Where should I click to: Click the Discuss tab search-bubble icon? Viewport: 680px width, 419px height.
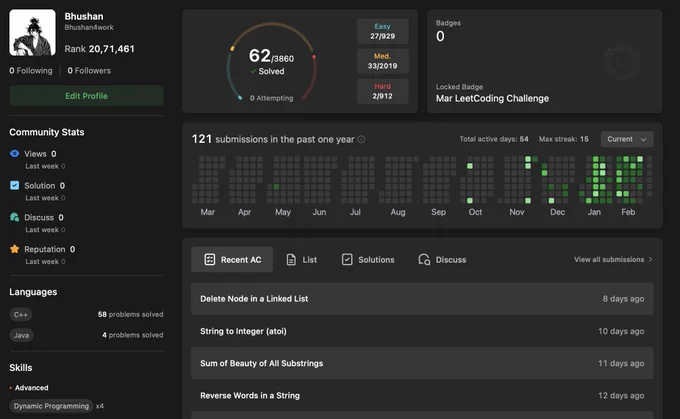click(x=424, y=259)
